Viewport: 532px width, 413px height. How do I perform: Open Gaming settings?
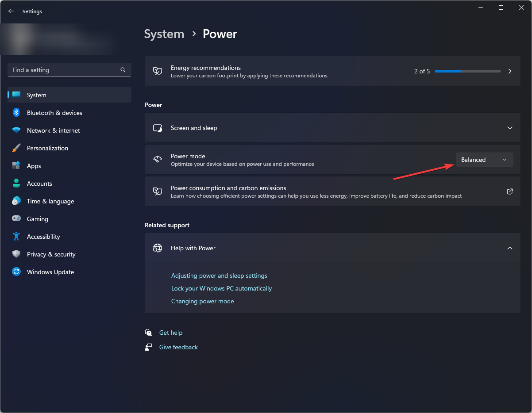tap(69, 219)
